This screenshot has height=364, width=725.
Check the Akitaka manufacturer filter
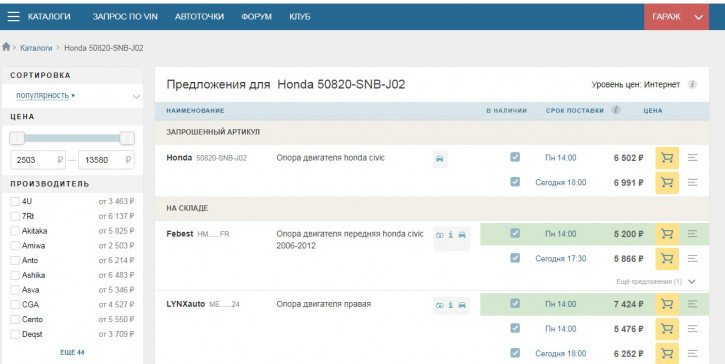click(15, 231)
